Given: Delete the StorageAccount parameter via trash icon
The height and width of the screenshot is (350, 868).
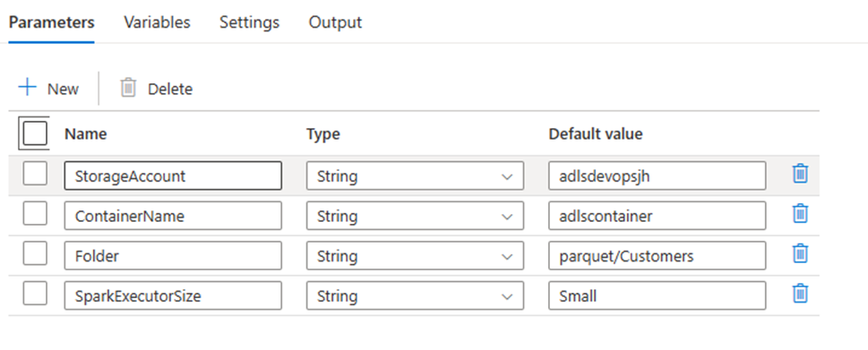Looking at the screenshot, I should click(x=800, y=174).
